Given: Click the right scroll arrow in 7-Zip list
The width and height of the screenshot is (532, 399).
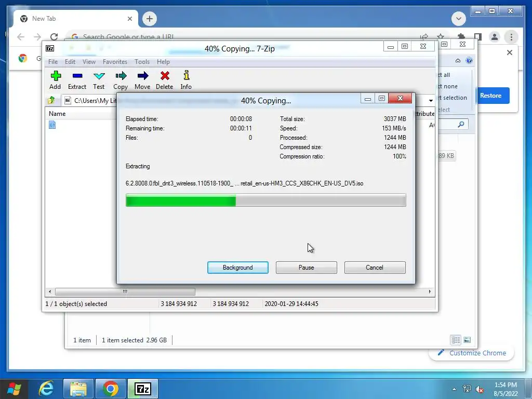Looking at the screenshot, I should pos(430,291).
